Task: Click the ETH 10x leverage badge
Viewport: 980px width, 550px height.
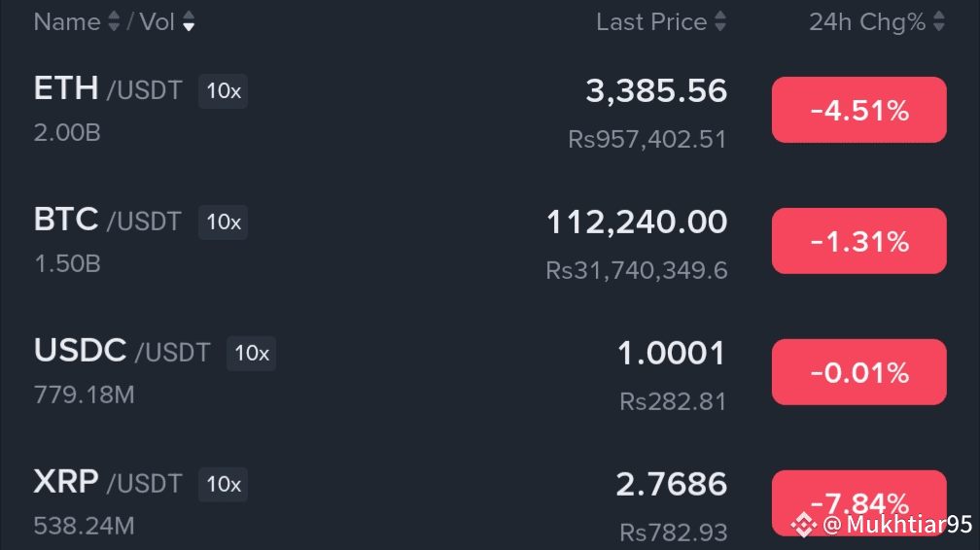Action: click(224, 91)
